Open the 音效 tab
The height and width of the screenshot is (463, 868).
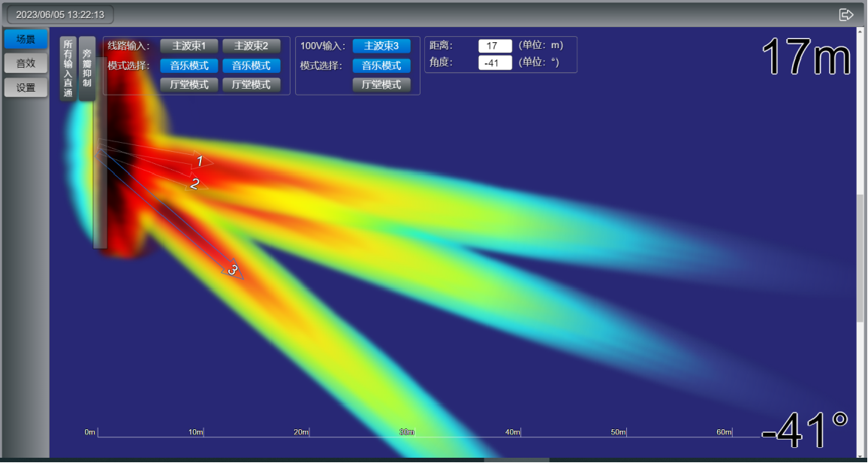tap(26, 63)
